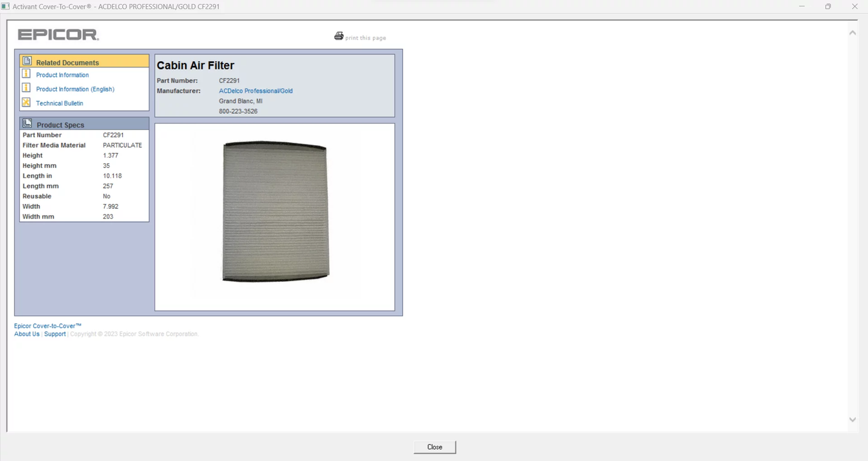This screenshot has height=461, width=868.
Task: Click the printer icon
Action: (338, 36)
